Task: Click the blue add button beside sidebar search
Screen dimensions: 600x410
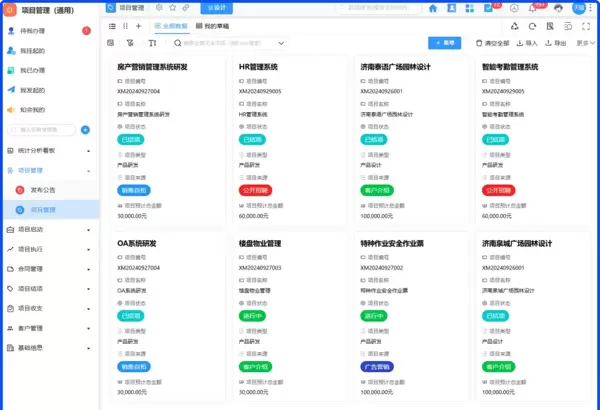Action: coord(85,130)
